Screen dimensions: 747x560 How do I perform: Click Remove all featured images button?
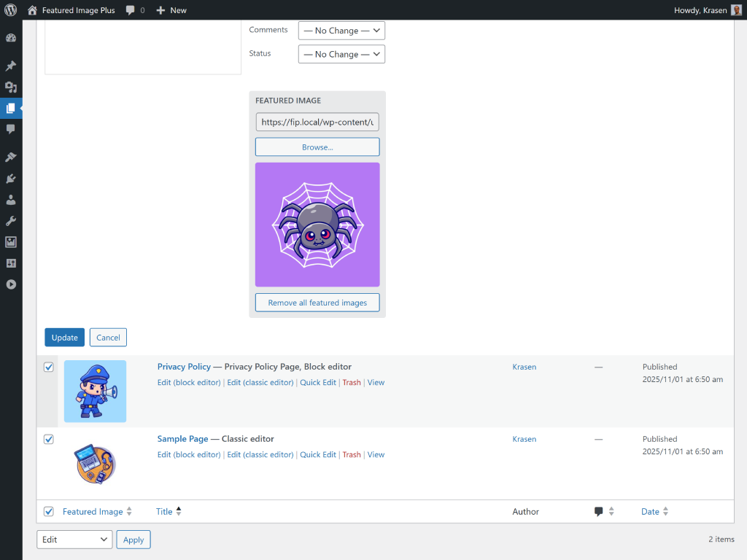pyautogui.click(x=317, y=302)
